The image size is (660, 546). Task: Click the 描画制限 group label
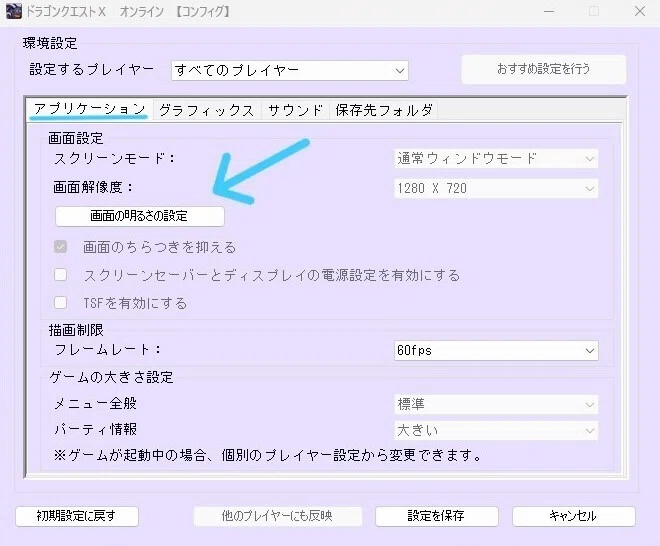coord(76,330)
